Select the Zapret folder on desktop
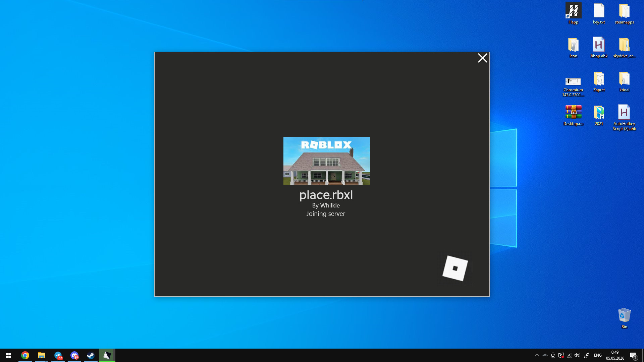This screenshot has height=362, width=644. [599, 81]
